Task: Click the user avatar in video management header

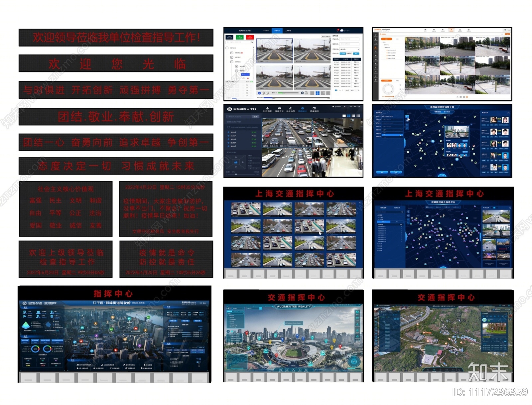Action: tap(342, 31)
